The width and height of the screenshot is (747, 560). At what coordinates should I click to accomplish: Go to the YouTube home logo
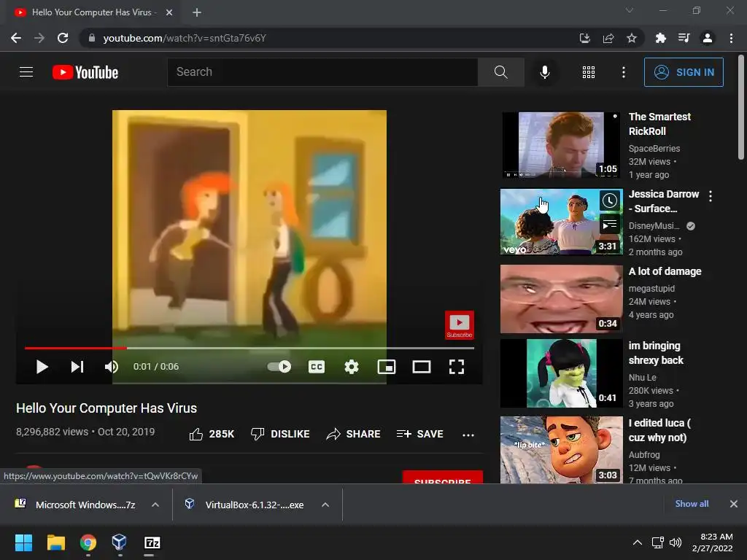coord(85,72)
